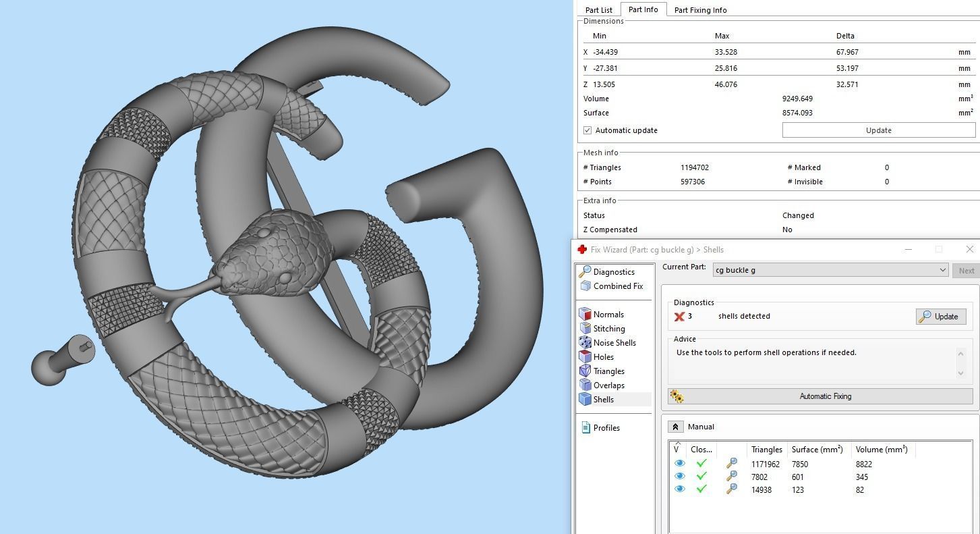Image resolution: width=980 pixels, height=534 pixels.
Task: Sort by the V column header
Action: coord(677,449)
